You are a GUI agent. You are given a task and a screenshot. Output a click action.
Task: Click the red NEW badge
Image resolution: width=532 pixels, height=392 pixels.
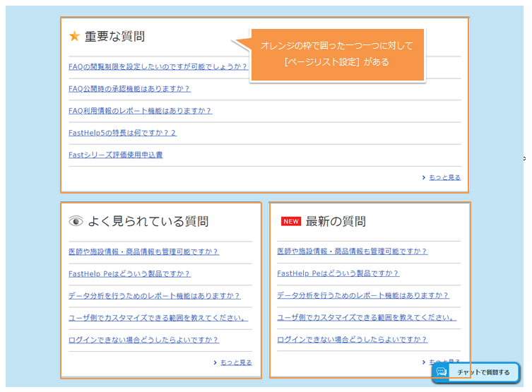(290, 221)
